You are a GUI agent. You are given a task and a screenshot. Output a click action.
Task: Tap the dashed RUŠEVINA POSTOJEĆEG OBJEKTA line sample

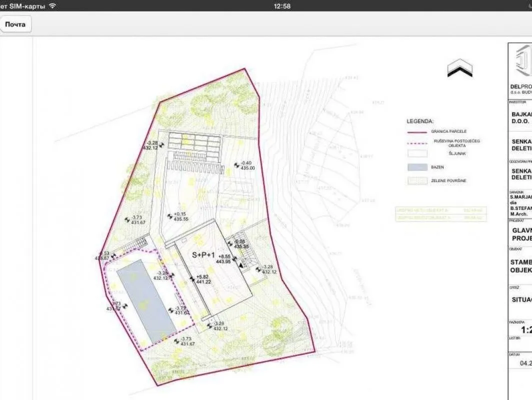click(417, 143)
